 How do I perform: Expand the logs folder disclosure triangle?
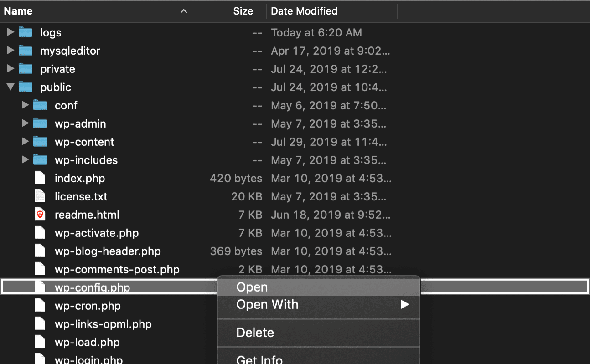(10, 32)
